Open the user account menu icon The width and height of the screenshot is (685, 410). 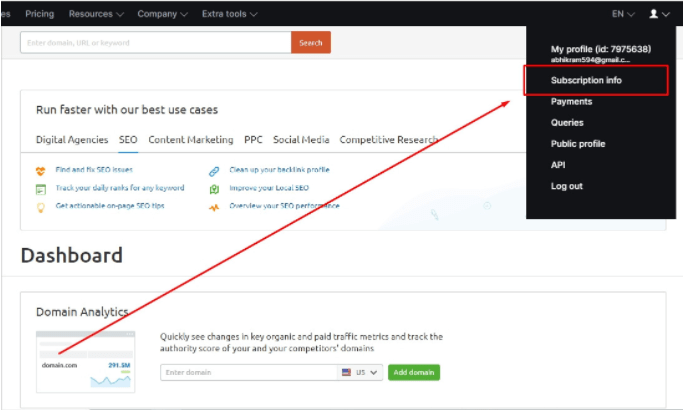659,14
